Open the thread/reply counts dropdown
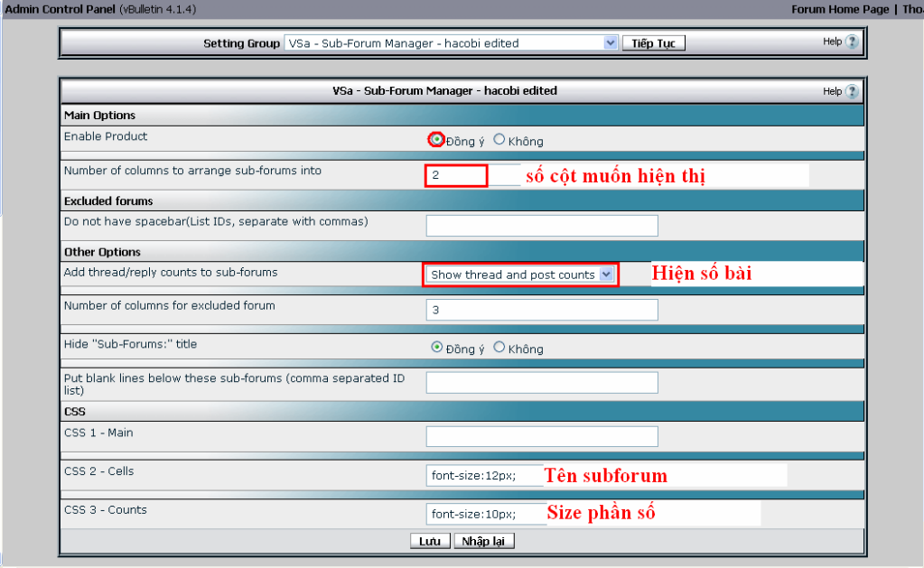This screenshot has width=924, height=568. coord(520,275)
